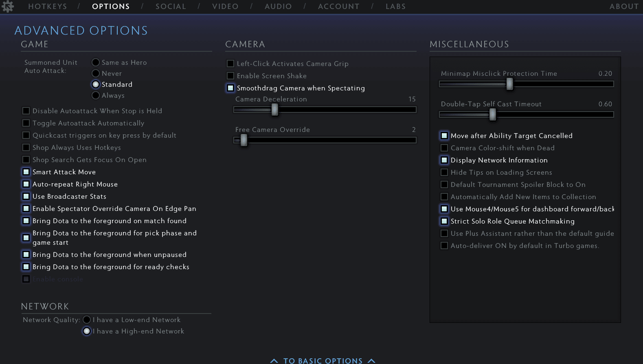The image size is (643, 364).
Task: Enable Default Tournament Spoiler Block to On
Action: (444, 184)
